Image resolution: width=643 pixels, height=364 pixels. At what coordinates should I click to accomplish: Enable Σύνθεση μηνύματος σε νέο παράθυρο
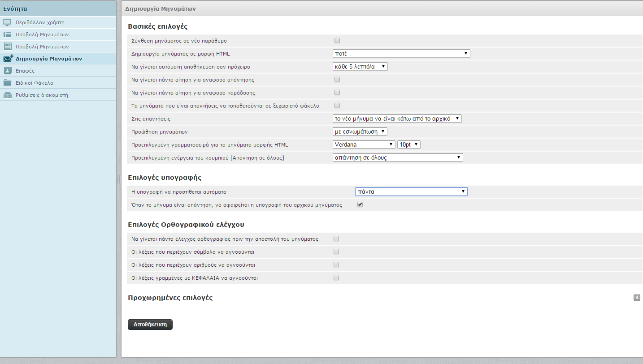pos(337,41)
